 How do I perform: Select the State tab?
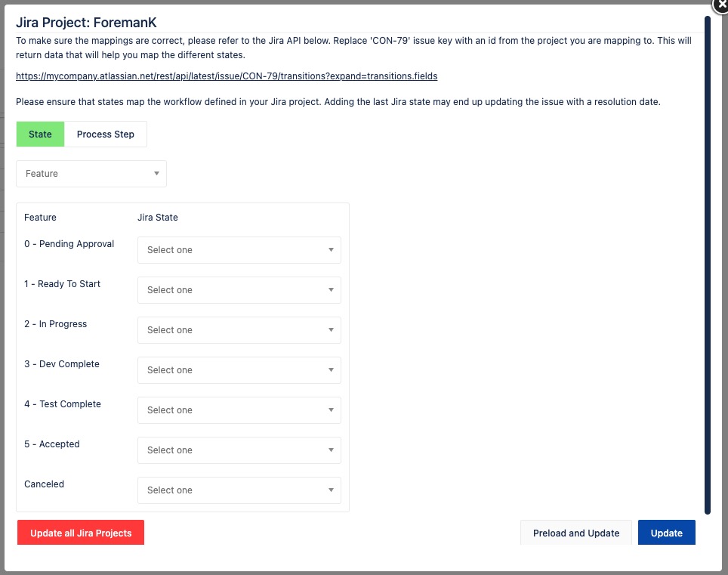click(x=40, y=134)
